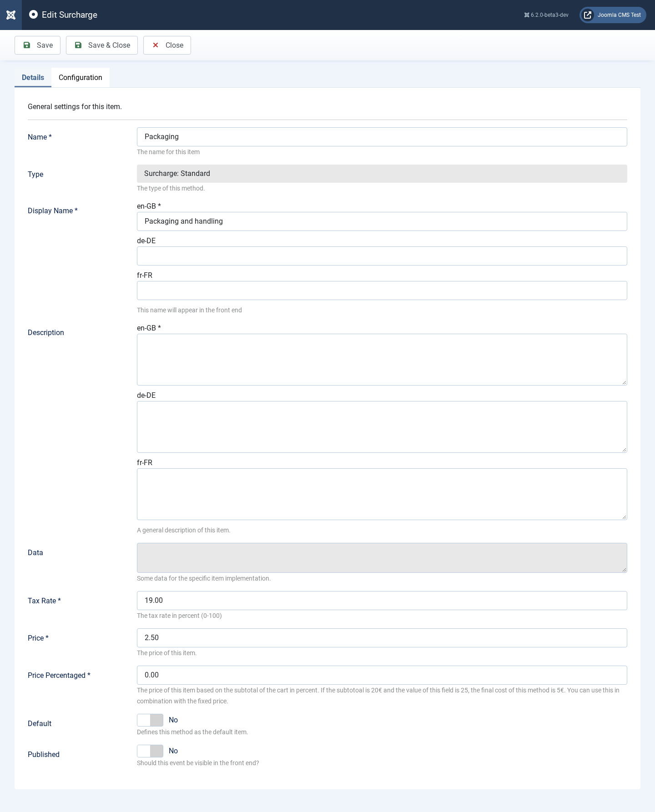Click the resize handle of the Data box
Image resolution: width=655 pixels, height=812 pixels.
[624, 570]
